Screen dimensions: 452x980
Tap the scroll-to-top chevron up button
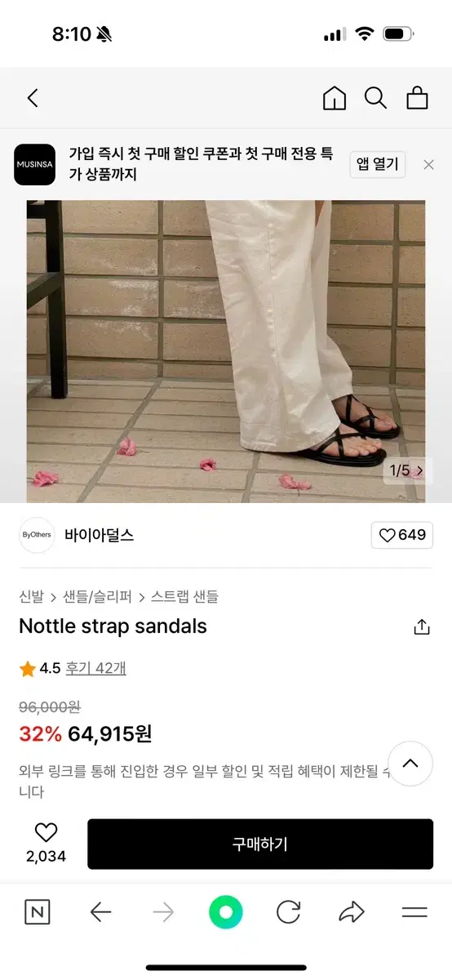[x=410, y=764]
